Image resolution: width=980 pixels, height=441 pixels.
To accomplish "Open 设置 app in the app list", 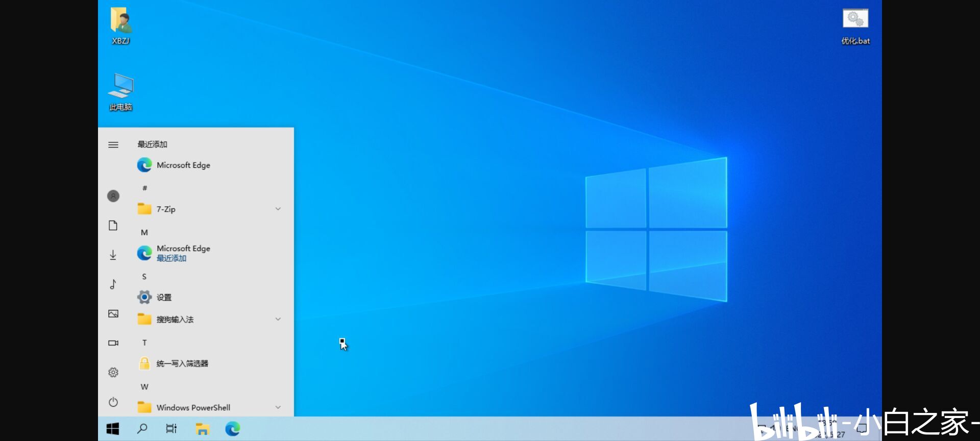I will coord(210,297).
